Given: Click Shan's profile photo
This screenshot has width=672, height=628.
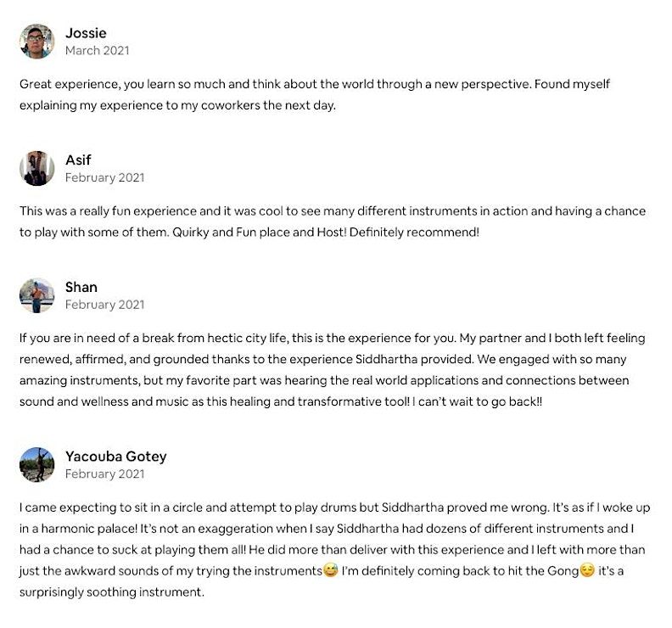Looking at the screenshot, I should [36, 295].
